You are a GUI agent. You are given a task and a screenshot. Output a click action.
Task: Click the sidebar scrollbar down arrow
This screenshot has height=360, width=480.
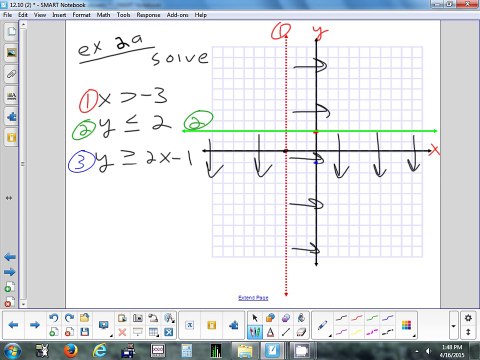click(x=23, y=304)
